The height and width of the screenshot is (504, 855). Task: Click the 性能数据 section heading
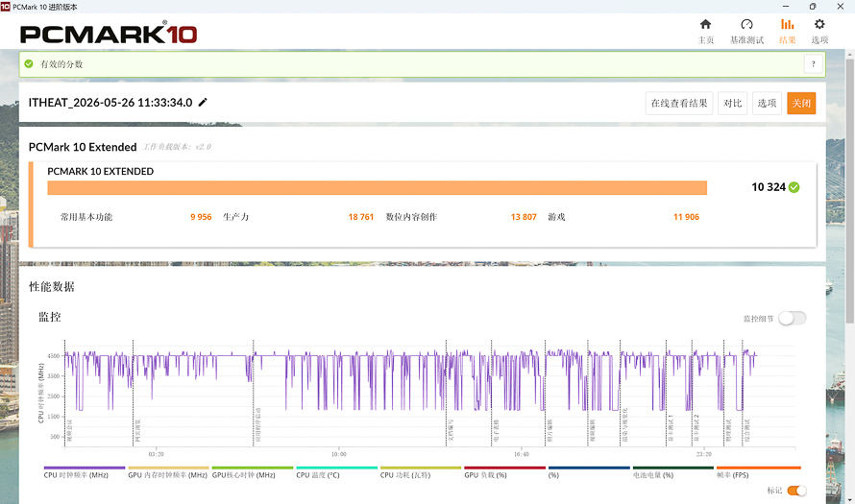(51, 287)
